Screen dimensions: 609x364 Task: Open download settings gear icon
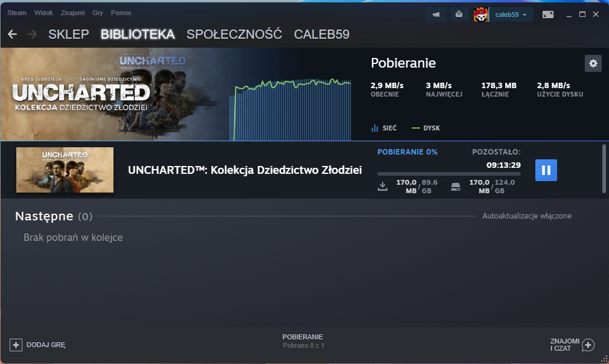click(593, 63)
